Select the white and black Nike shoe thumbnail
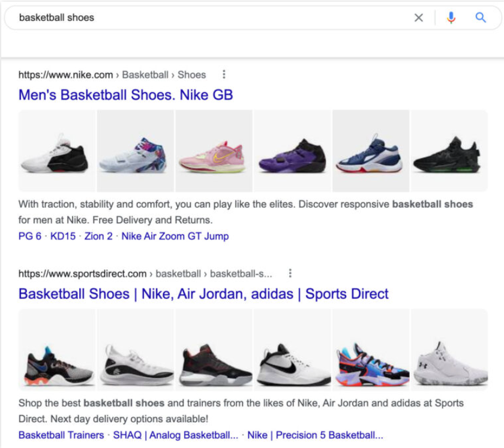Image resolution: width=504 pixels, height=448 pixels. 57,151
